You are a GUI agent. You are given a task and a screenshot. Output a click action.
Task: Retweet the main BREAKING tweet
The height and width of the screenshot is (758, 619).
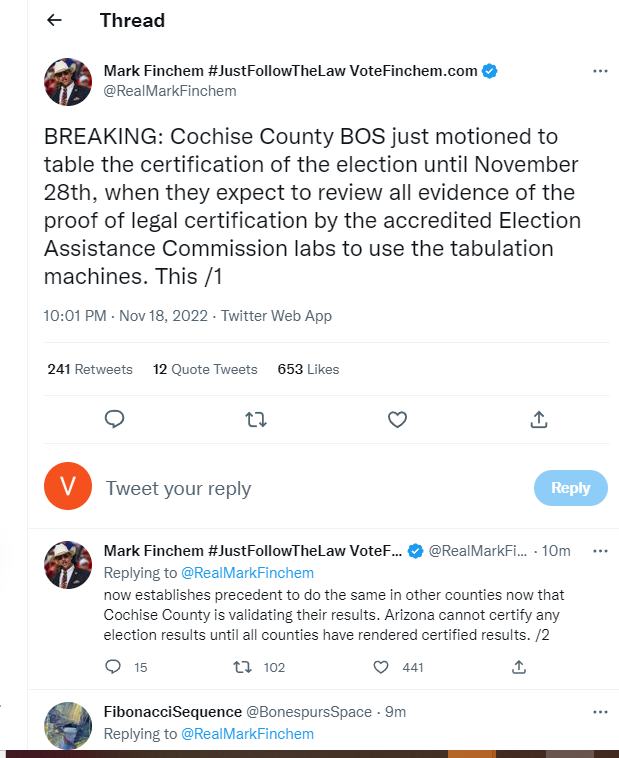[x=256, y=419]
